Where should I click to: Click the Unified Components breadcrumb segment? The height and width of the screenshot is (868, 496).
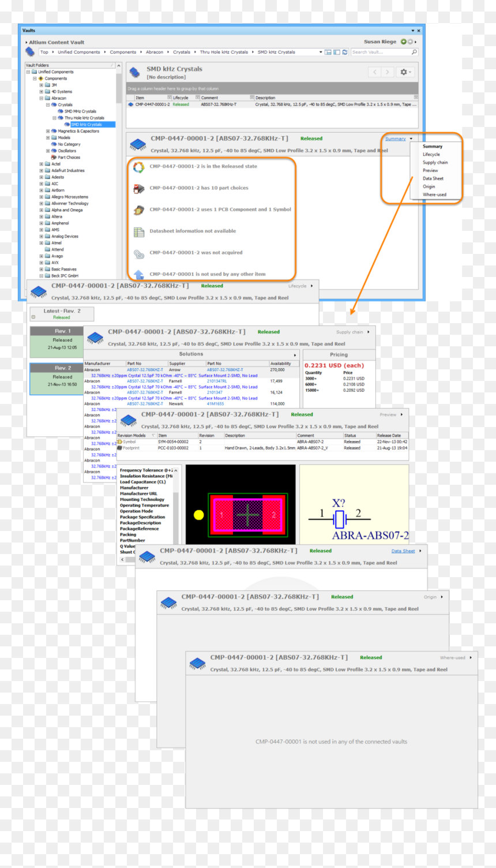(x=79, y=52)
